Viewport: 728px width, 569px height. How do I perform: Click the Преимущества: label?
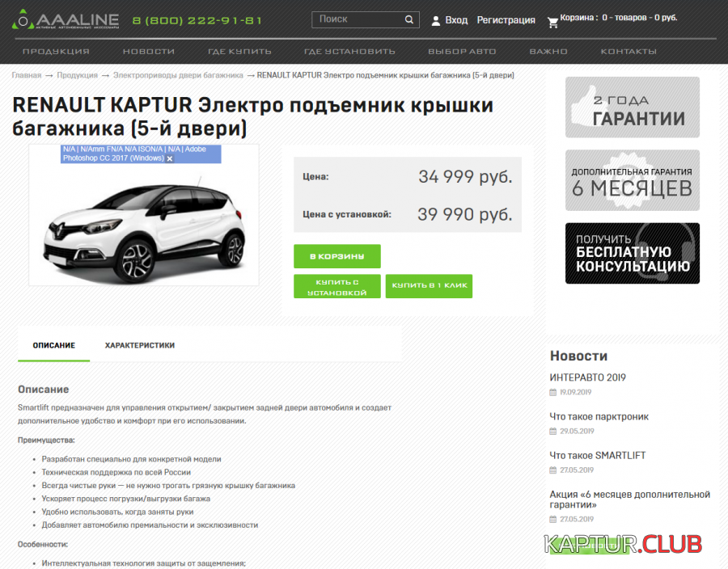[x=46, y=440]
